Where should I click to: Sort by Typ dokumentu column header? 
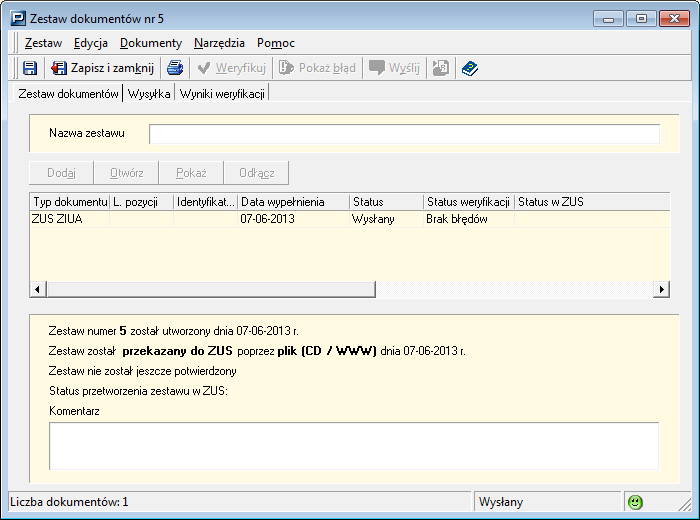(x=70, y=202)
